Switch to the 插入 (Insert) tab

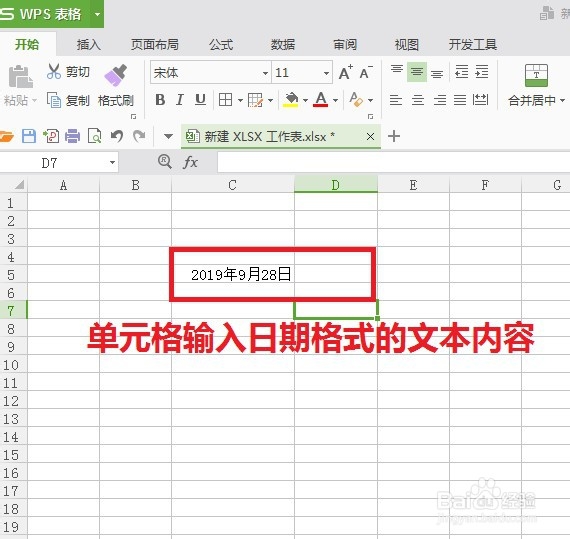pos(88,45)
